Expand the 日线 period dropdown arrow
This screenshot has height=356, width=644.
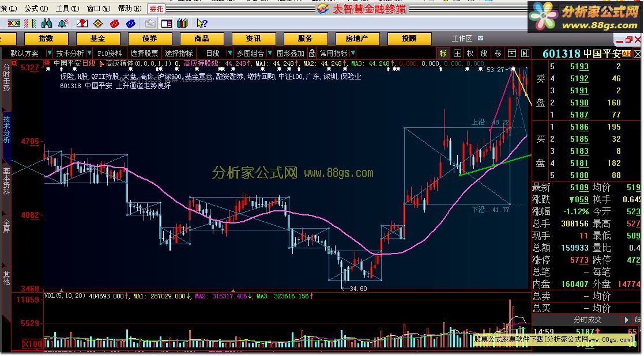click(x=230, y=54)
